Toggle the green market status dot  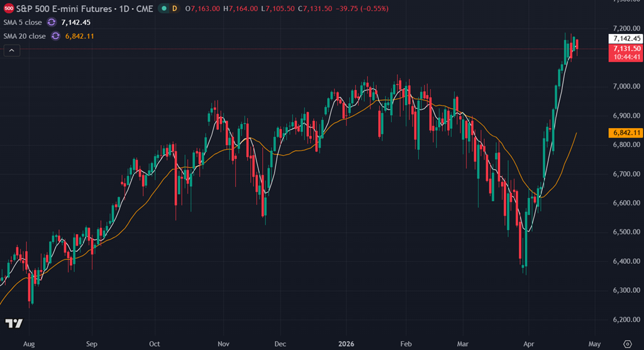(x=164, y=9)
